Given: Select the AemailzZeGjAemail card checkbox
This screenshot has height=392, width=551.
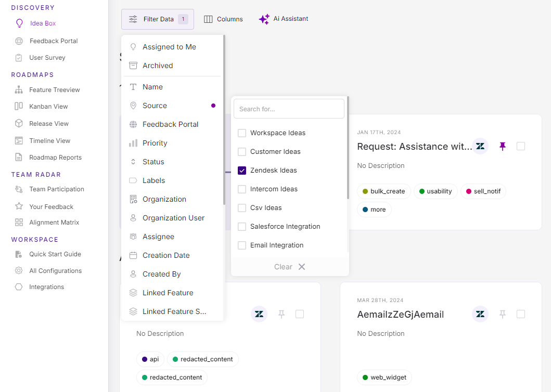Looking at the screenshot, I should 520,314.
